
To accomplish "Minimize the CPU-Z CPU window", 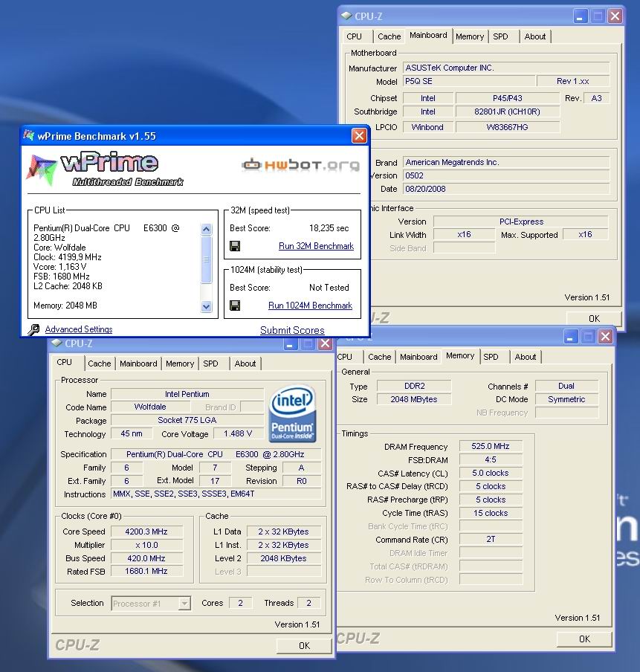I will 290,343.
